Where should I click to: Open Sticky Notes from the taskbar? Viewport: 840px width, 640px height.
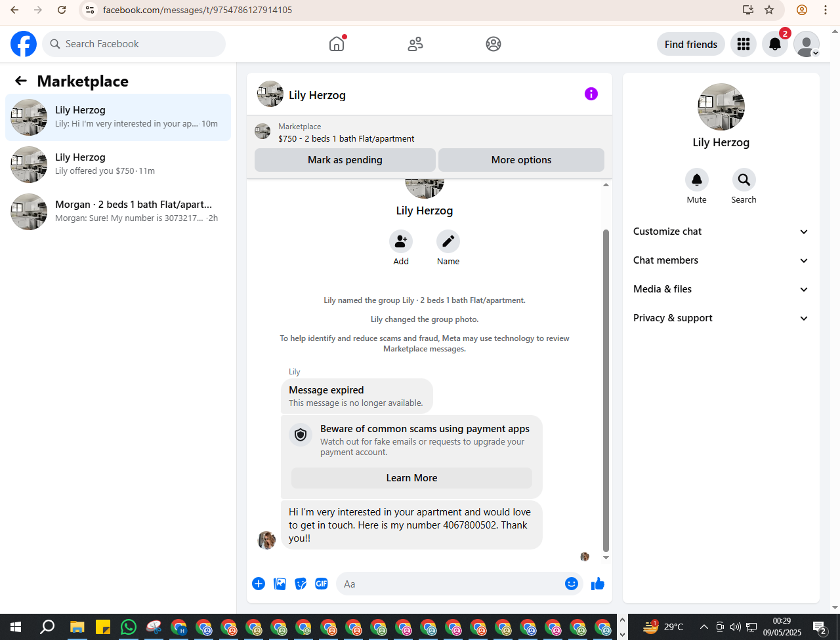103,627
